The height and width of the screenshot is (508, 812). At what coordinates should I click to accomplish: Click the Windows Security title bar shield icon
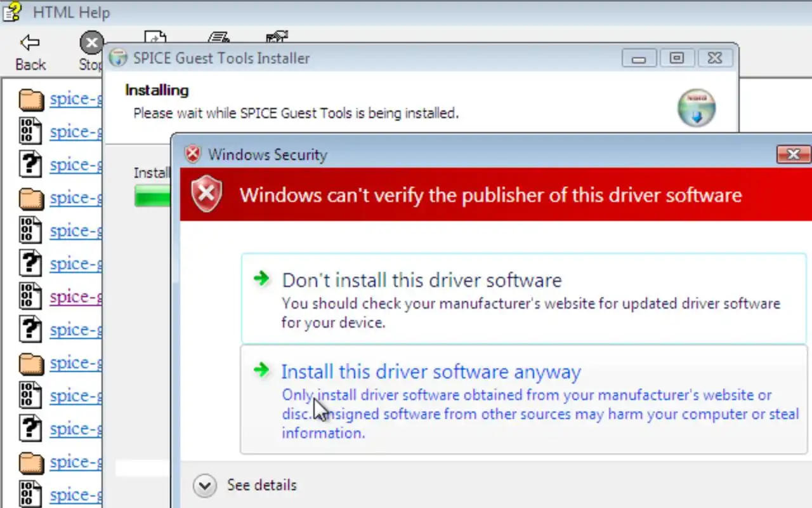tap(192, 154)
